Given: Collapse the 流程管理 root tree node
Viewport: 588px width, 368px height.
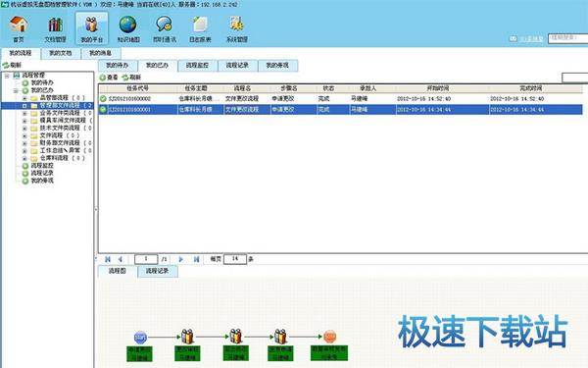Looking at the screenshot, I should (7, 76).
